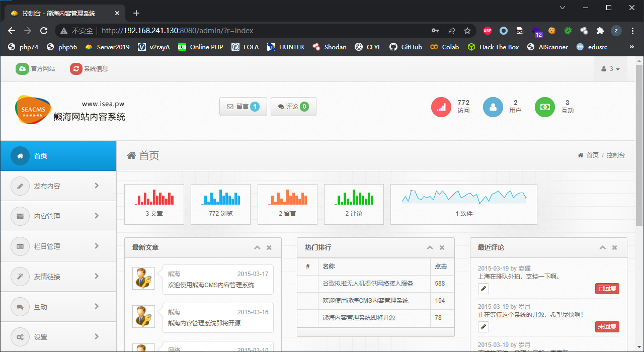644x352 pixels.
Task: Bookmark this page with star icon
Action: point(467,31)
